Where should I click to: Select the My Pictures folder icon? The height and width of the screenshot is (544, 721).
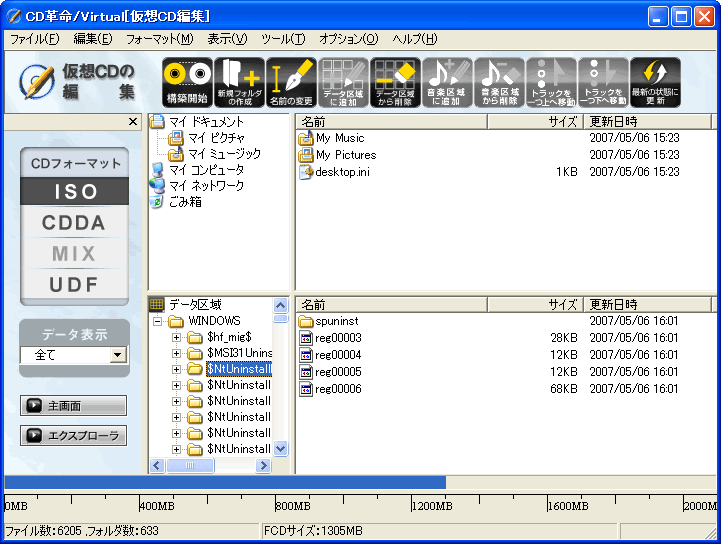coord(305,155)
